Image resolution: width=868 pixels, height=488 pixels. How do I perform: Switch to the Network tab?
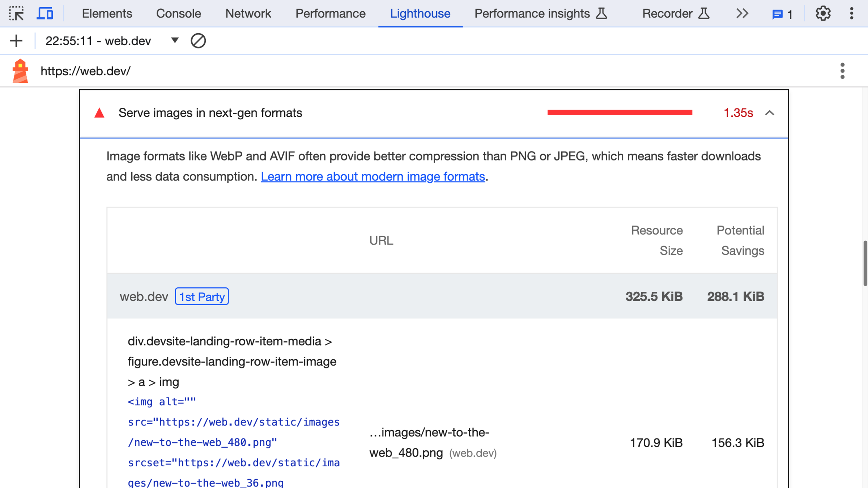click(x=248, y=13)
